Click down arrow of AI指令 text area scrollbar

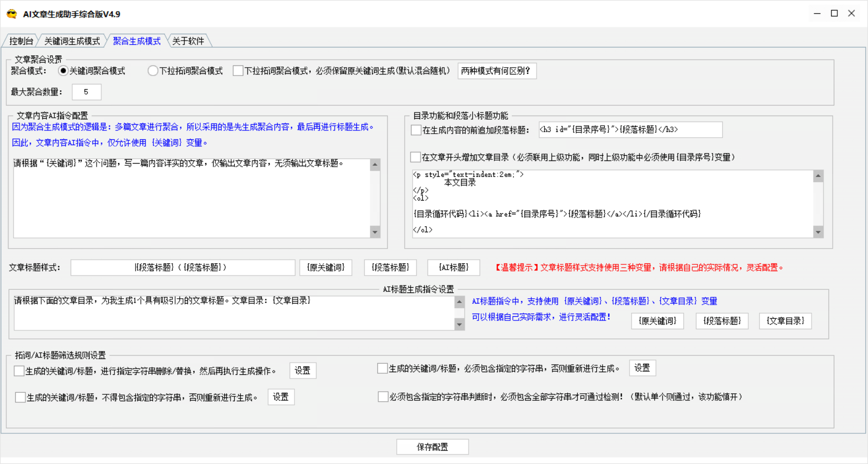375,232
